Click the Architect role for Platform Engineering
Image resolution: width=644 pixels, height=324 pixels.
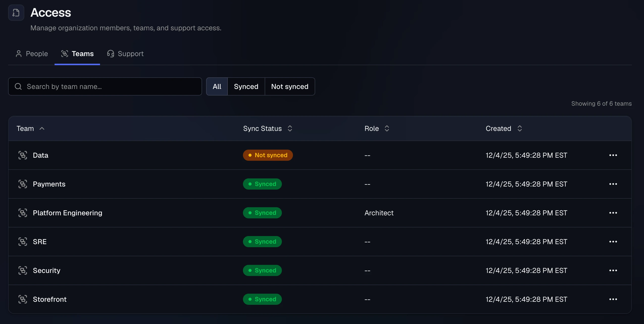coord(379,213)
